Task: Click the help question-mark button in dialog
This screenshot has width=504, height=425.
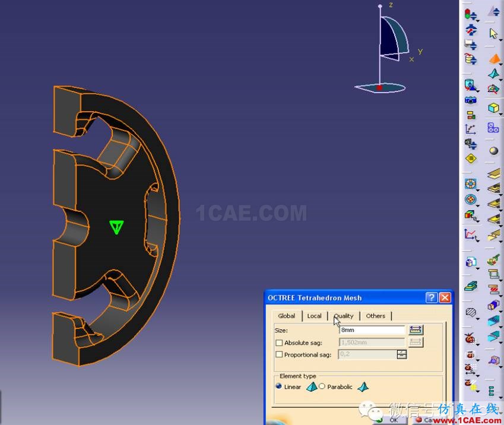Action: point(432,298)
